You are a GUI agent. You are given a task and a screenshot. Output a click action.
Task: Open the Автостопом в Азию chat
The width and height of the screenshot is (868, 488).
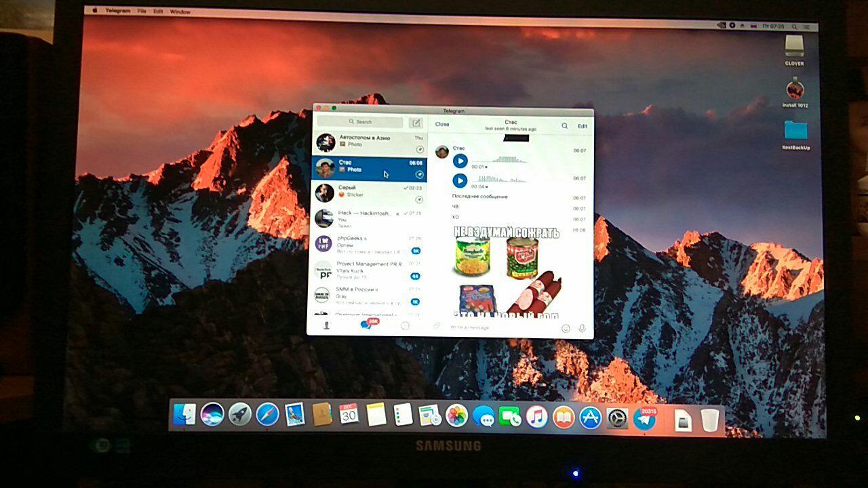pyautogui.click(x=370, y=143)
